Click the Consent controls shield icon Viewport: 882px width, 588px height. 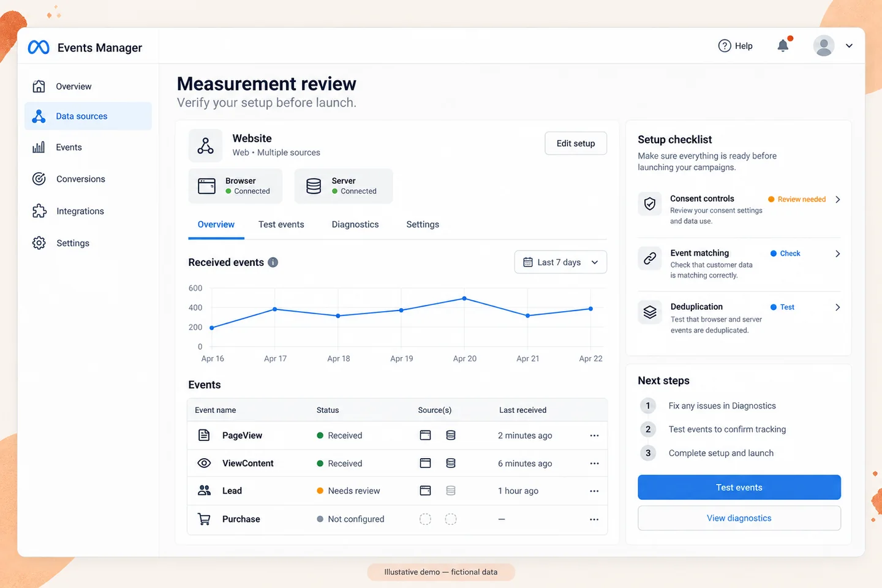[650, 204]
